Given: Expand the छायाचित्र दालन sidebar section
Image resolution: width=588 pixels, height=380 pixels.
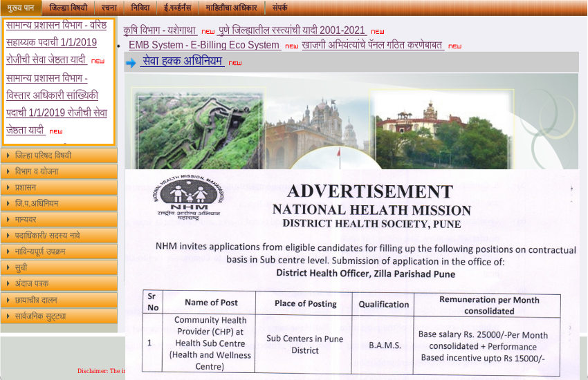Looking at the screenshot, I should 59,301.
